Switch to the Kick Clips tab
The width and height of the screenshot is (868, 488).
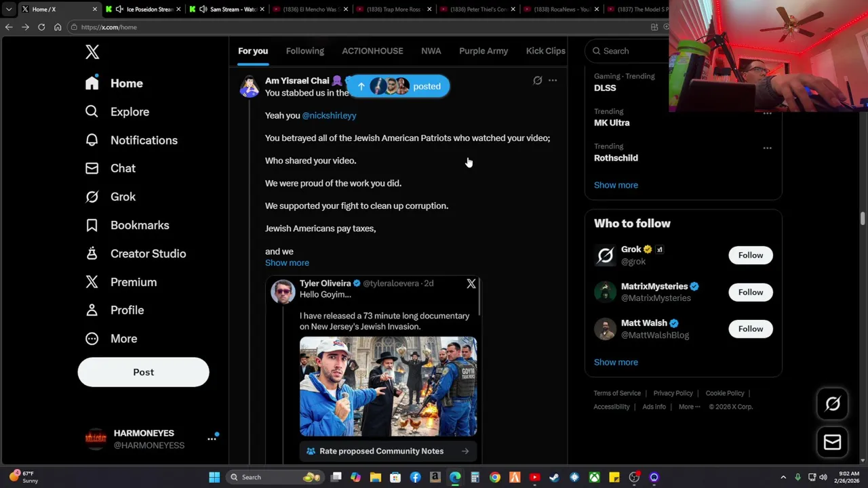(x=545, y=51)
